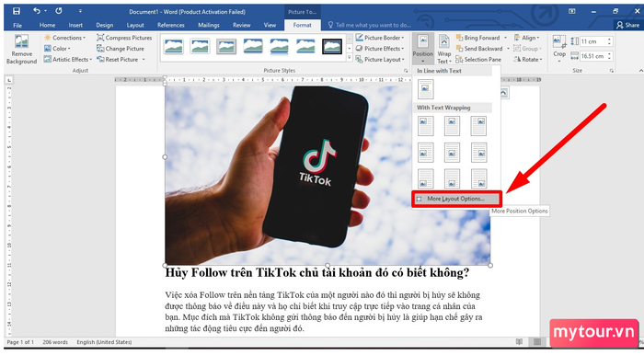Click the Share button
Viewport: 644px width, 355px height.
(x=628, y=25)
